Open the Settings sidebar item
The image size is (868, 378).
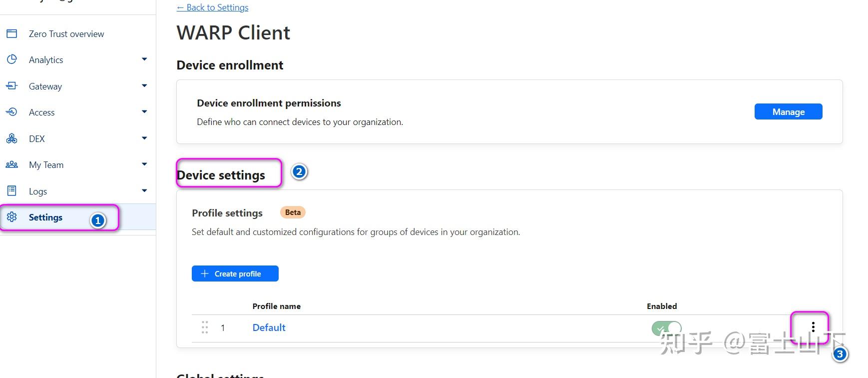[45, 217]
